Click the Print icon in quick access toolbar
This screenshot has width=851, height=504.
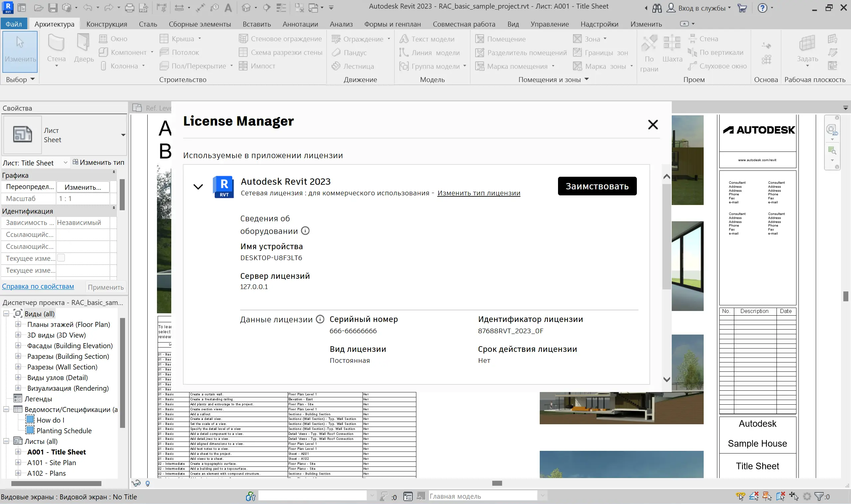129,8
